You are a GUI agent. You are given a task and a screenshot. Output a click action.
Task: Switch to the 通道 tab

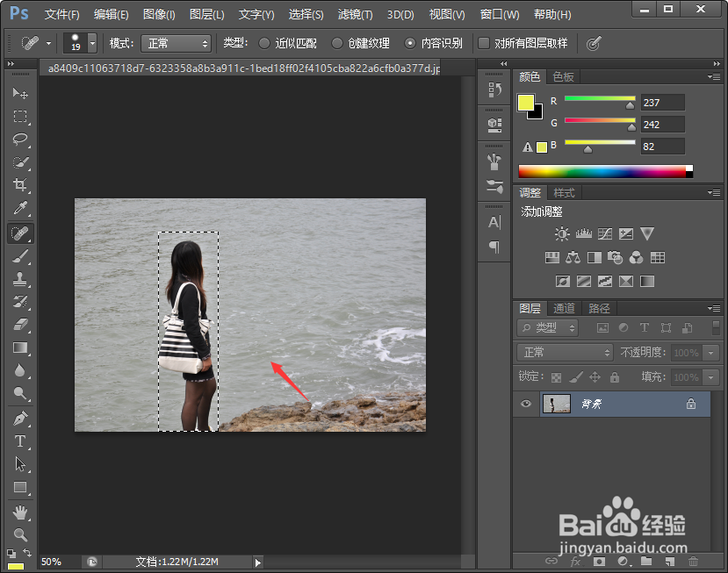pos(564,308)
